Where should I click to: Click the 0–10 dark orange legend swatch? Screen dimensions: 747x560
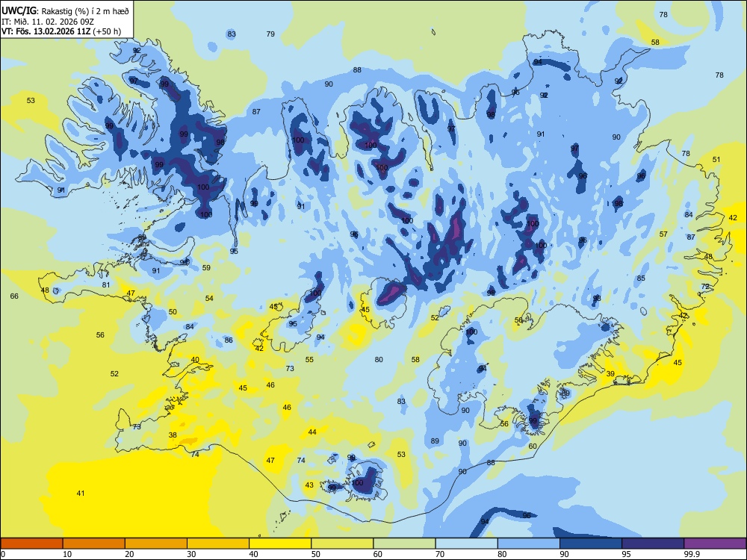click(32, 544)
